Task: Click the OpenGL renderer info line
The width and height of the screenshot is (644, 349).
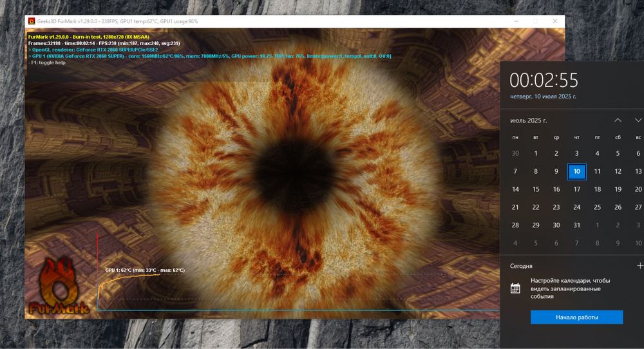Action: (x=93, y=50)
